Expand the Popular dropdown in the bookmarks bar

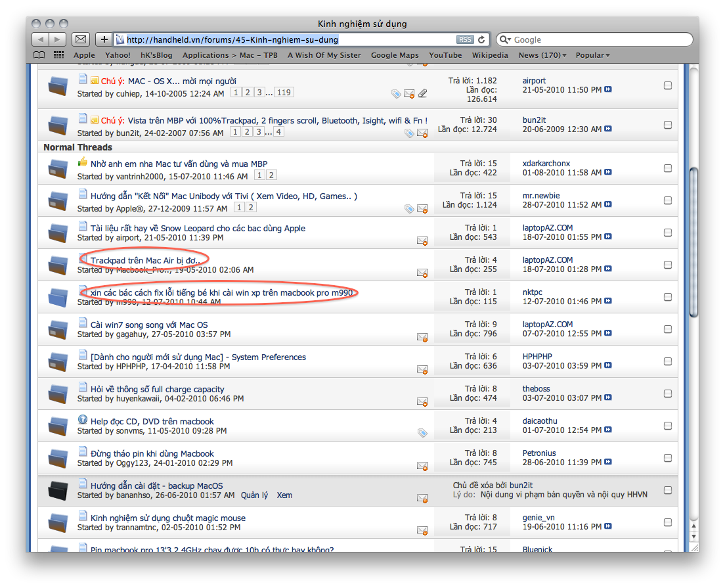(x=592, y=55)
